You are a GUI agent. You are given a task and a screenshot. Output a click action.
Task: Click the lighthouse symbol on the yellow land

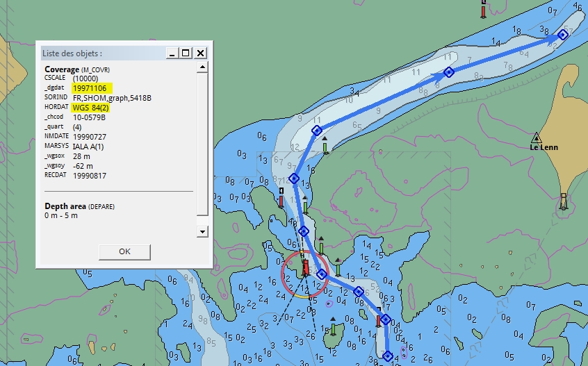tap(564, 201)
